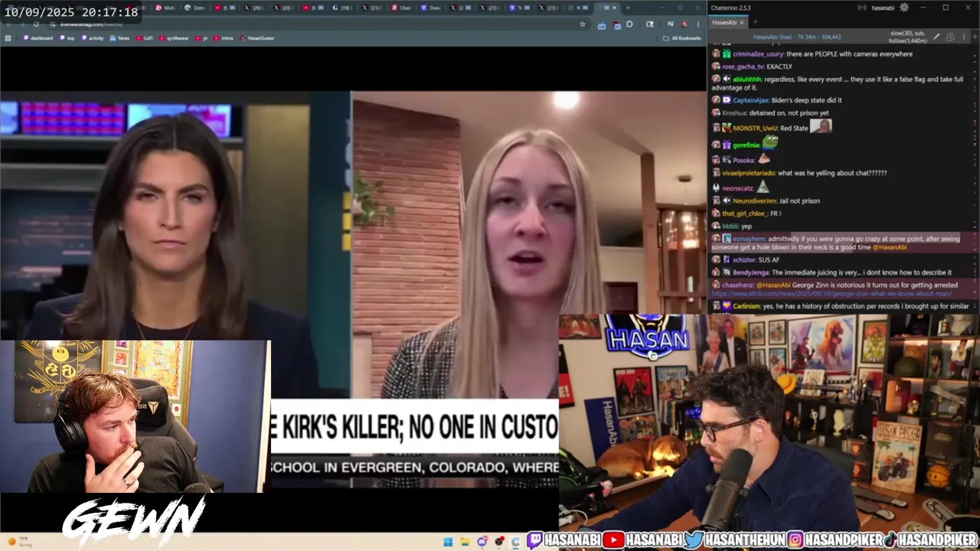This screenshot has width=980, height=551.
Task: Add a new Chatterino tab
Action: tap(755, 22)
